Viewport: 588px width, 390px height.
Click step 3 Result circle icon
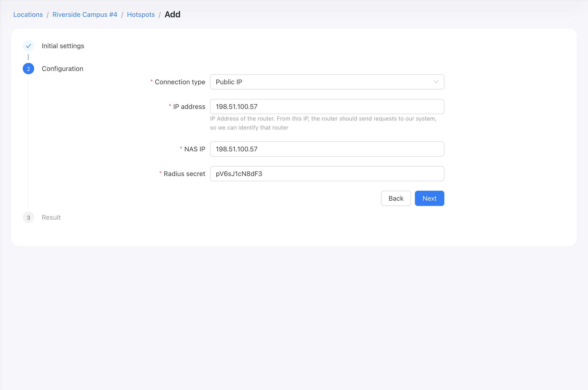[x=28, y=217]
